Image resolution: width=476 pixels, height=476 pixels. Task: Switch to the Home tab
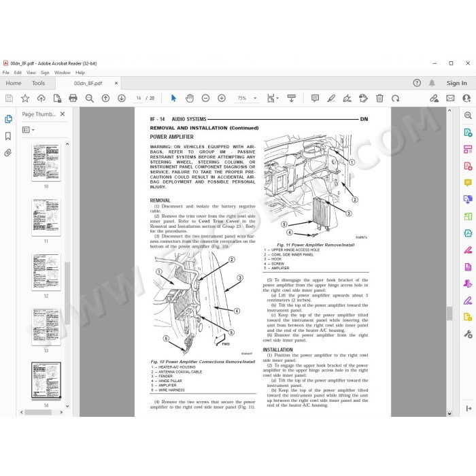14,83
